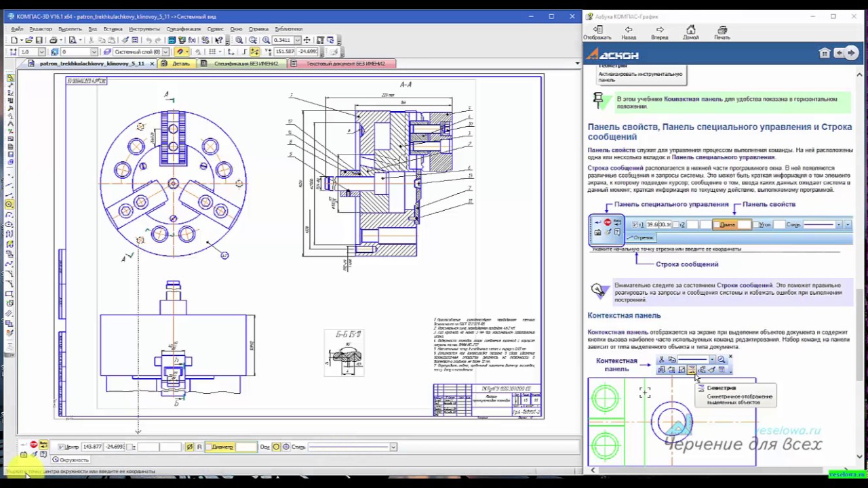
Task: Open Инструменты menu
Action: [144, 29]
